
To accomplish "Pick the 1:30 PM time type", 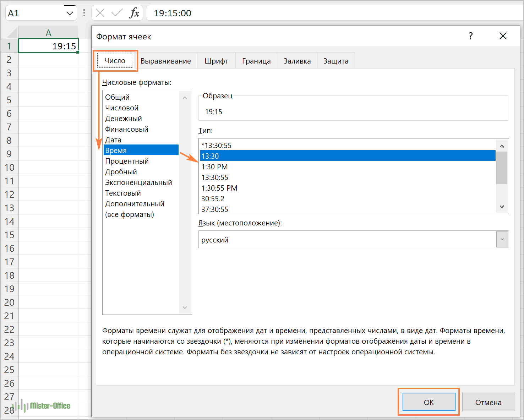I will 214,167.
